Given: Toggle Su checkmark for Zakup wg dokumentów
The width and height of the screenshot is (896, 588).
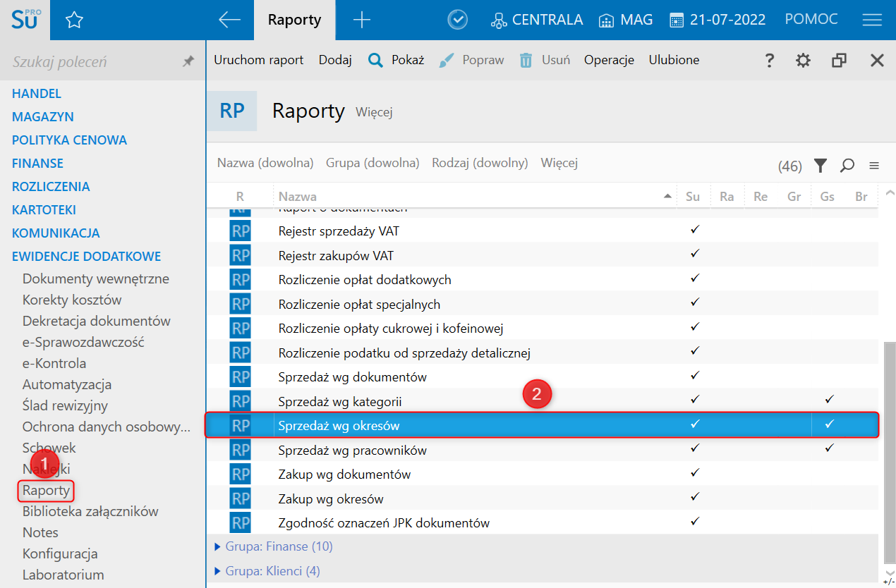Looking at the screenshot, I should click(694, 473).
